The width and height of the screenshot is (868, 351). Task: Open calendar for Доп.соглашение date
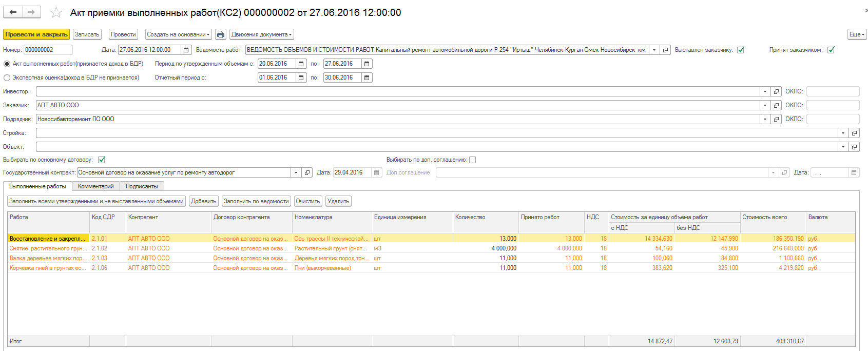click(854, 172)
